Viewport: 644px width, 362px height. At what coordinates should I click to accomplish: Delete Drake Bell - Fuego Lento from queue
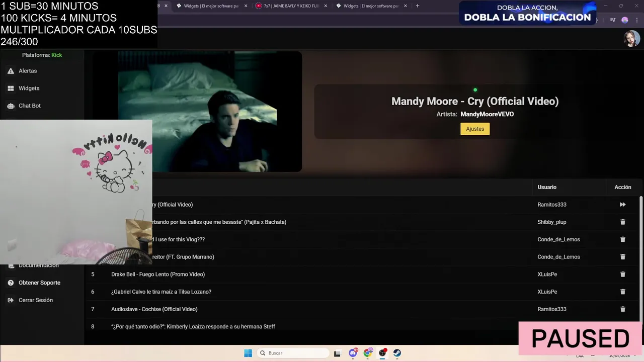coord(622,274)
